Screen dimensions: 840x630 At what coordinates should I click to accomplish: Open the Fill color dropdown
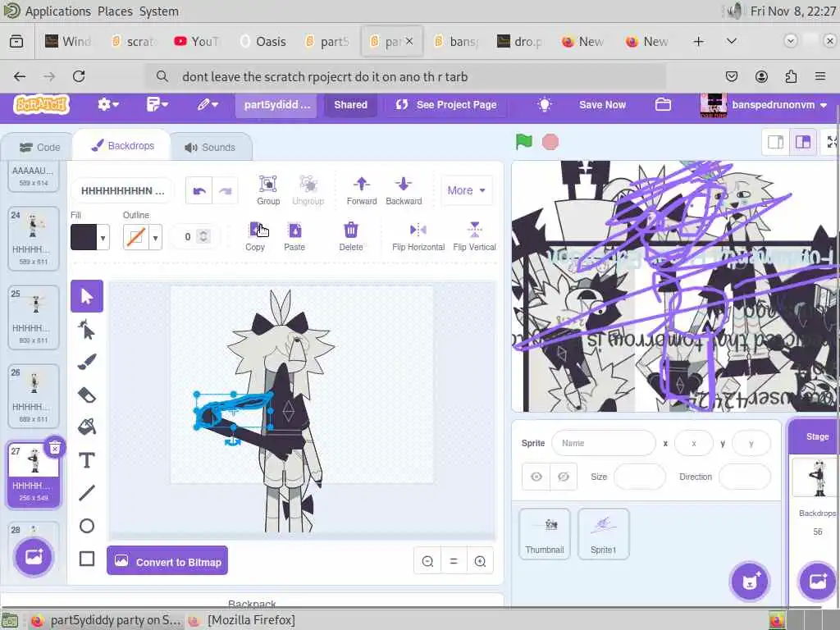[103, 237]
